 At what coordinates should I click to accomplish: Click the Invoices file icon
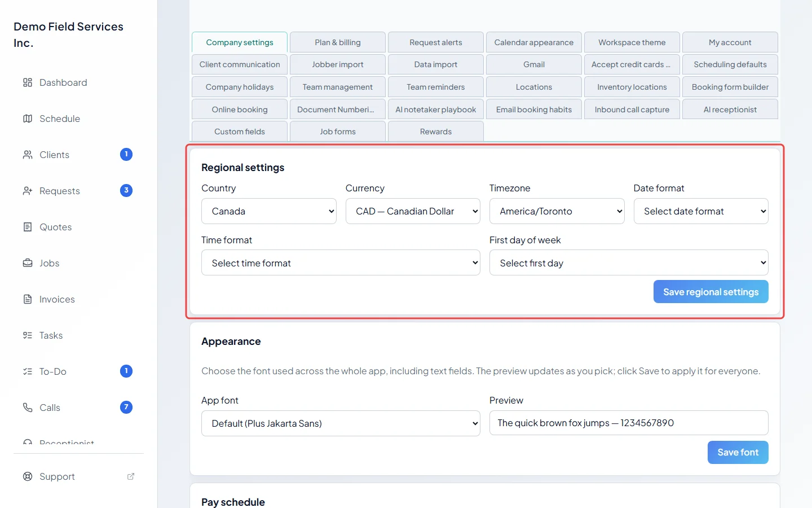[x=28, y=299]
